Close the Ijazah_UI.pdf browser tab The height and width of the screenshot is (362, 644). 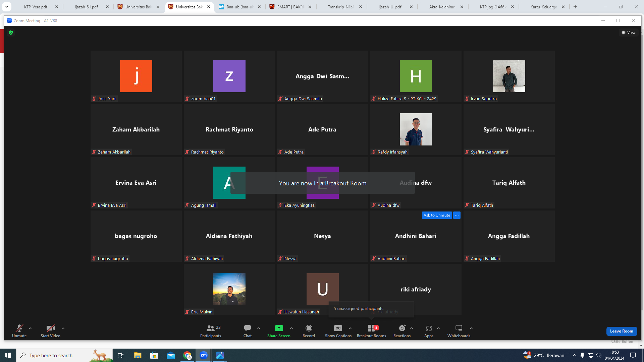(411, 7)
